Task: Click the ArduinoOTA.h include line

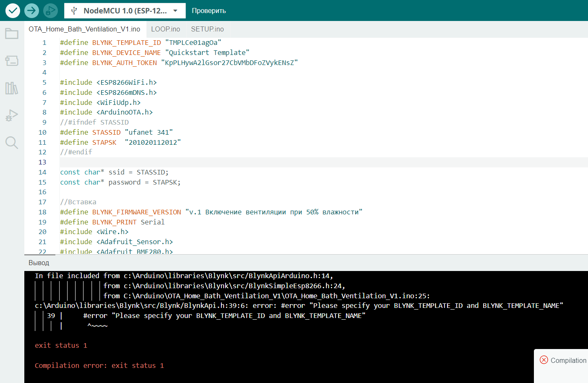Action: click(106, 112)
